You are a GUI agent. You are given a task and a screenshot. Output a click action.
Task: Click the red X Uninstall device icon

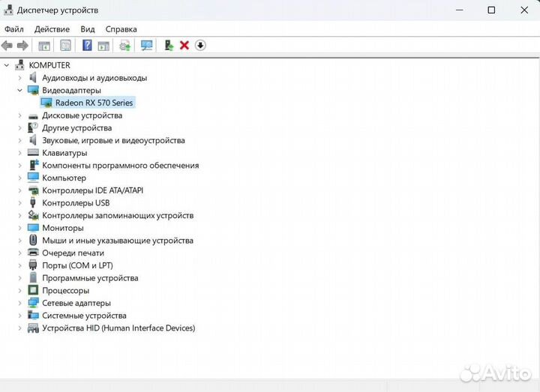pos(184,46)
